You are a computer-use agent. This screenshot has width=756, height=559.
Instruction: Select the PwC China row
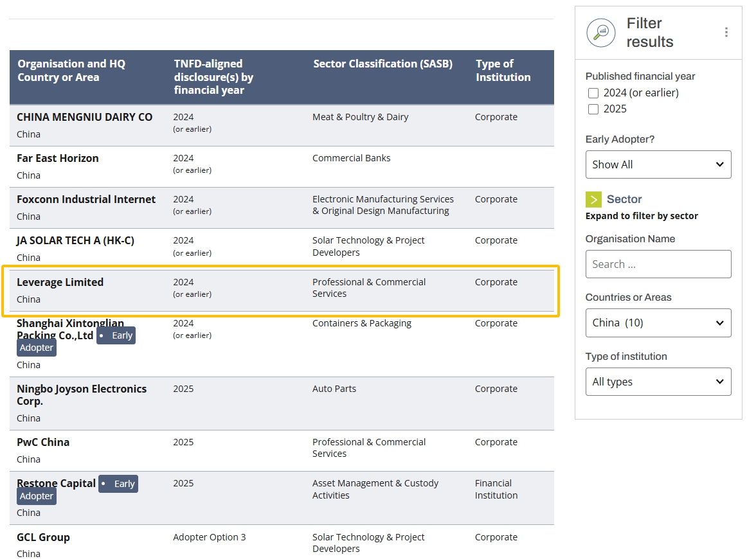point(43,442)
